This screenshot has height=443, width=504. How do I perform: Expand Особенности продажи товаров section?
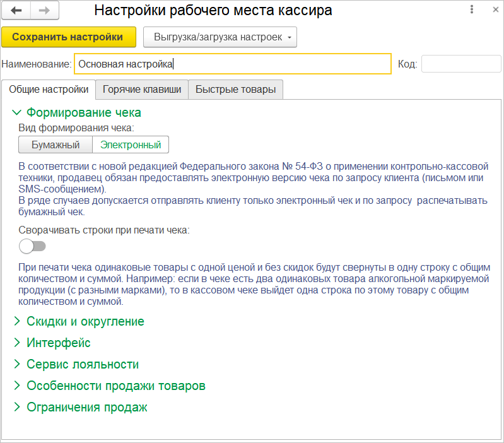pyautogui.click(x=110, y=386)
